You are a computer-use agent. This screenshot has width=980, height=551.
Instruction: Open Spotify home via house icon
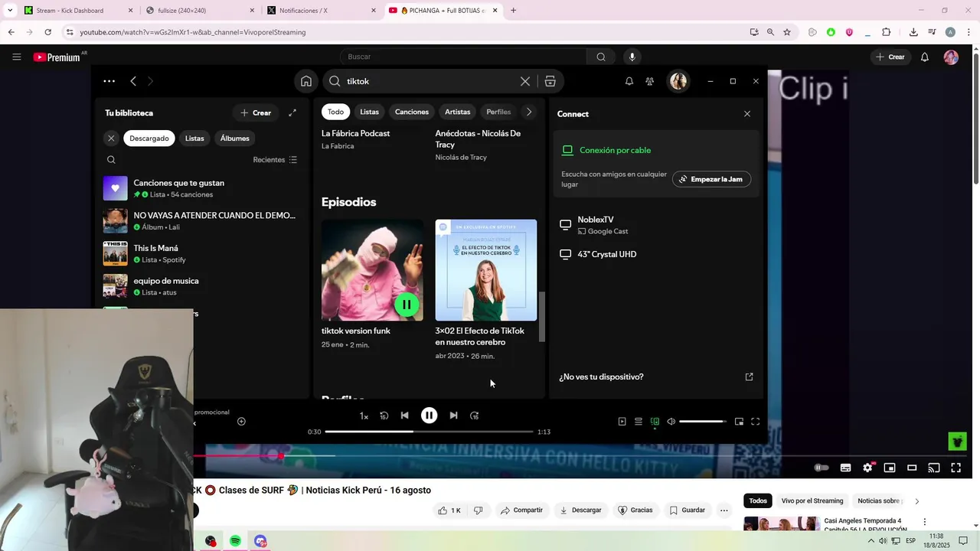pos(306,81)
